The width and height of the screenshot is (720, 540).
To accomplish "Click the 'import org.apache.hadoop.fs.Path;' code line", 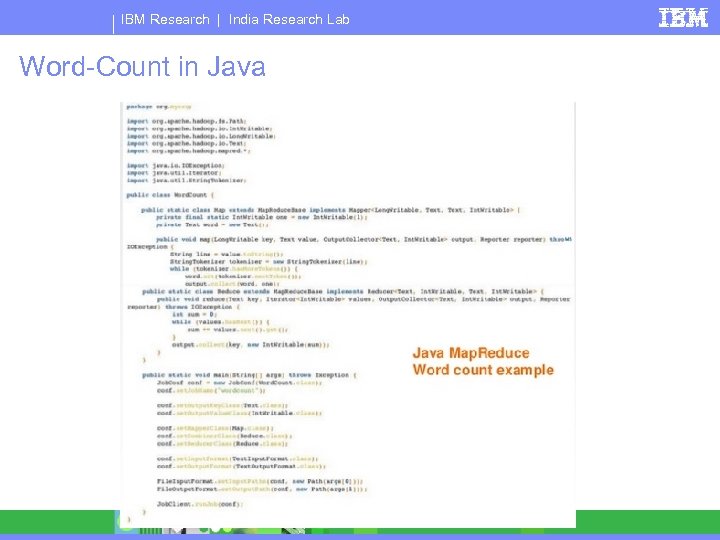I will tap(186, 121).
